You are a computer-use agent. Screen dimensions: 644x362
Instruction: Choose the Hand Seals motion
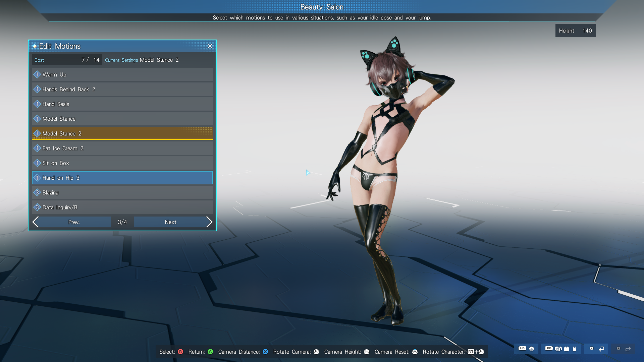[122, 104]
